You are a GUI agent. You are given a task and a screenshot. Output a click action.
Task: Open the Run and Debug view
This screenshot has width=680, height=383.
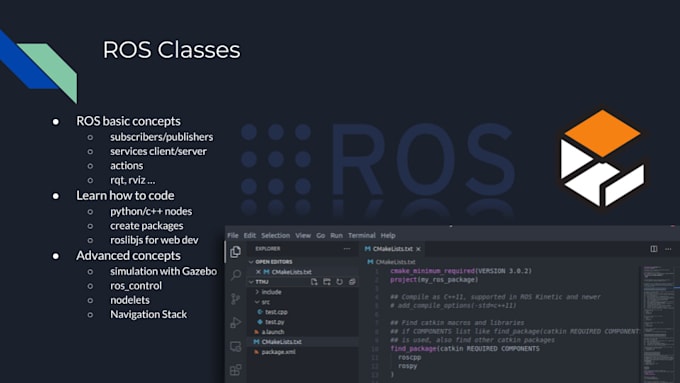[x=235, y=323]
